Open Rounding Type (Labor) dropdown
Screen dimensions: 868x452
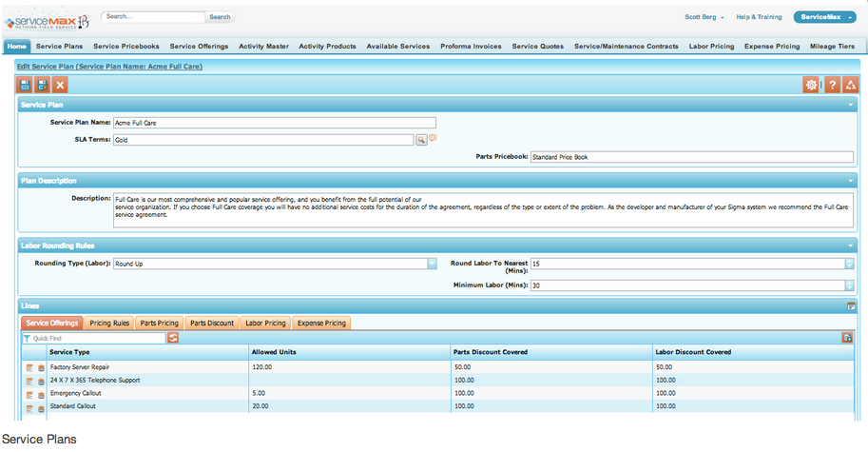point(432,264)
